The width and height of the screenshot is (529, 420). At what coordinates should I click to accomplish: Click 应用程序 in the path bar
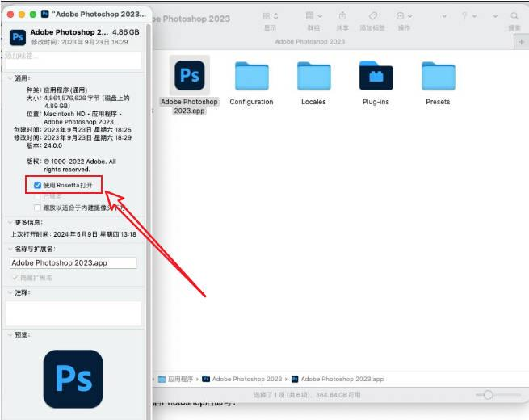[179, 379]
